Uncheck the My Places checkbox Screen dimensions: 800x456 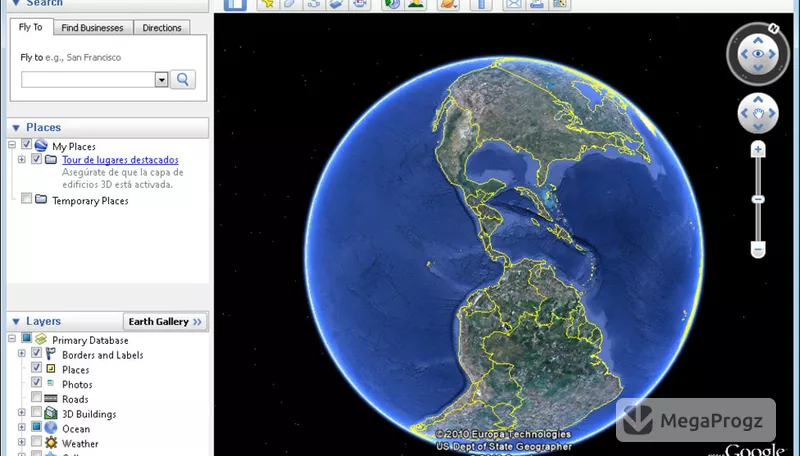pyautogui.click(x=27, y=145)
